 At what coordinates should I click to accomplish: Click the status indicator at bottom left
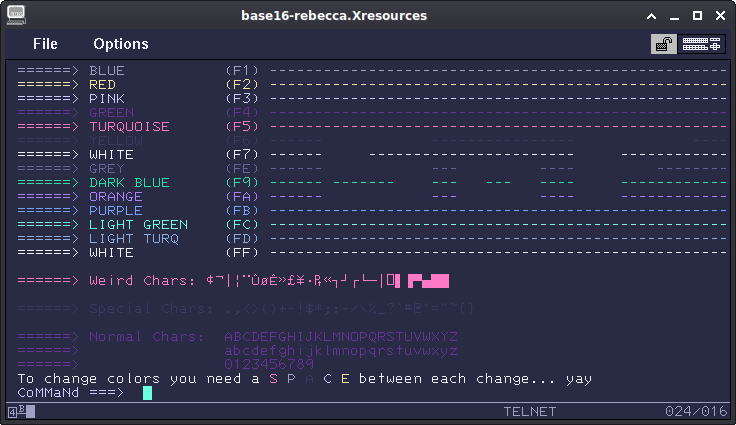coord(22,412)
